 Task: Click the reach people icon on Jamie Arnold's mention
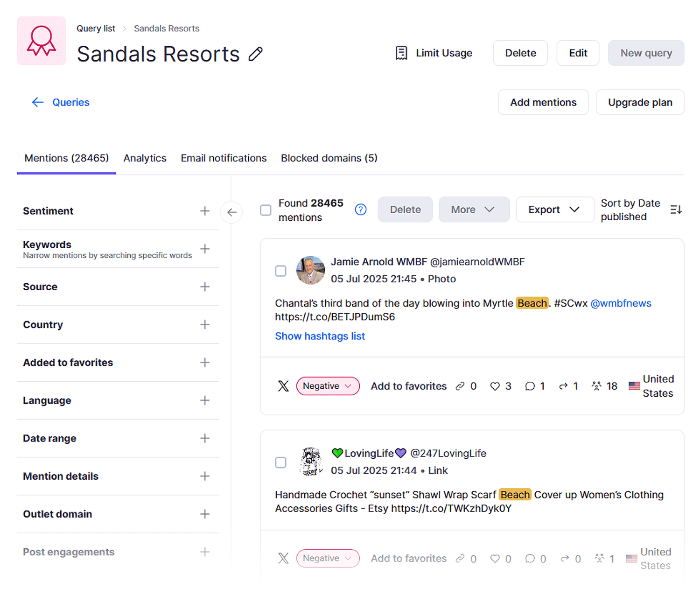click(x=596, y=386)
